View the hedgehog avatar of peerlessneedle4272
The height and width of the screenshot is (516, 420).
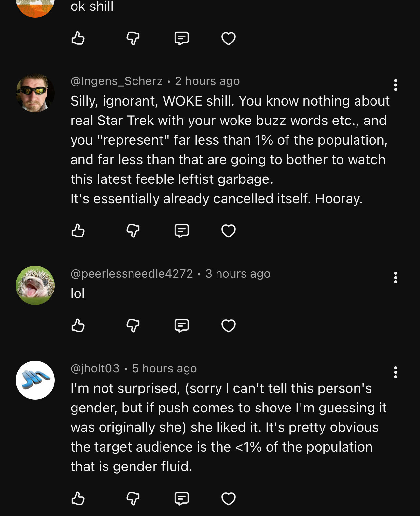tap(35, 285)
